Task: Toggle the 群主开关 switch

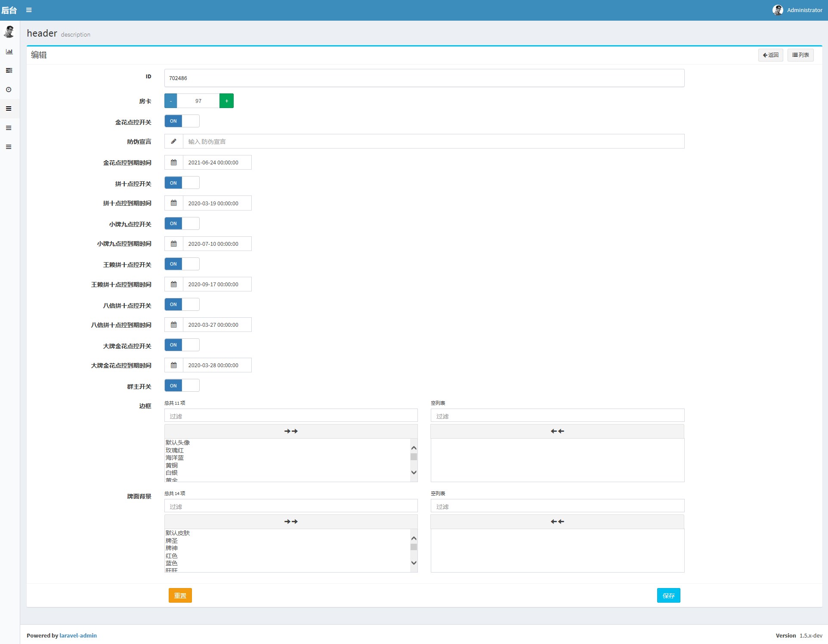Action: pos(182,386)
